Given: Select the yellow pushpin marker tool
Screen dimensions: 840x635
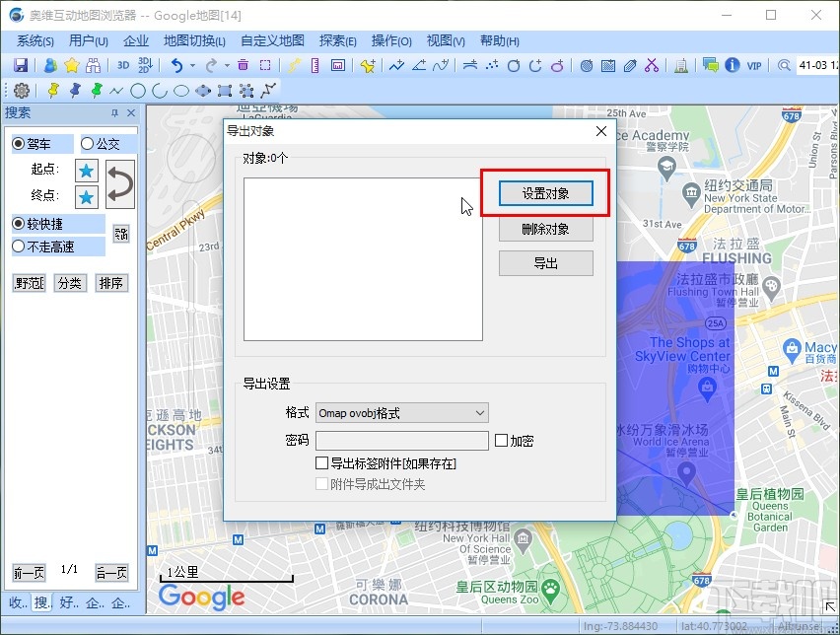Looking at the screenshot, I should 53,91.
